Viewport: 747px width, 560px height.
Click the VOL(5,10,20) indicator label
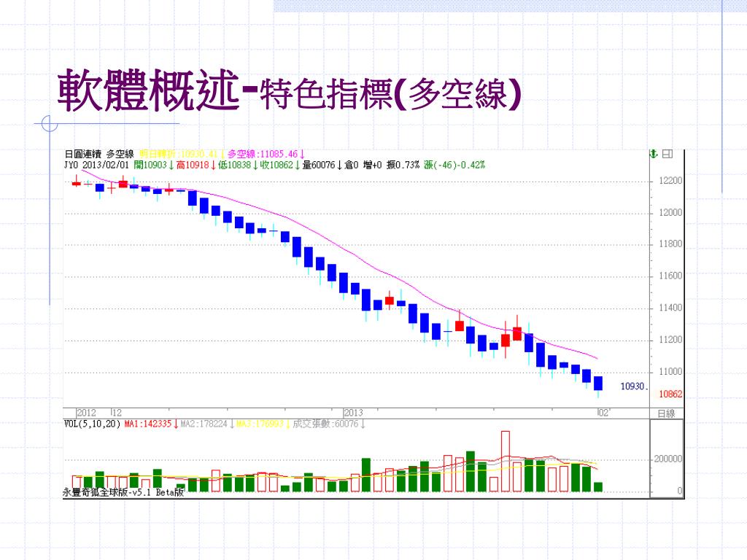[93, 424]
